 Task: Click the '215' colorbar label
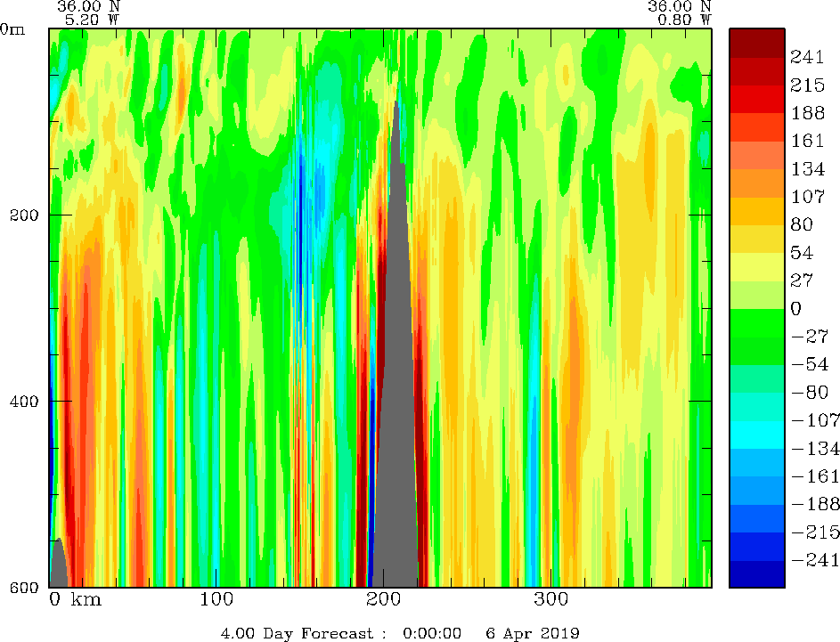807,85
